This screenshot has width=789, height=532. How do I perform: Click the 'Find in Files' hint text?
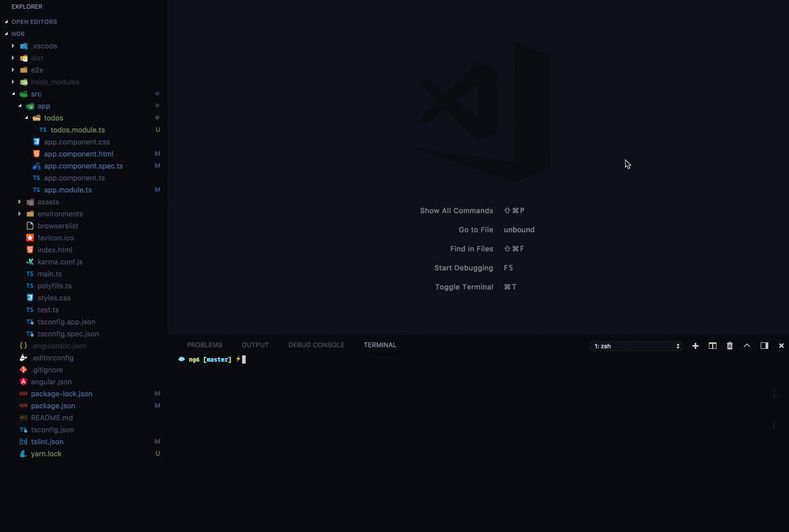[472, 249]
